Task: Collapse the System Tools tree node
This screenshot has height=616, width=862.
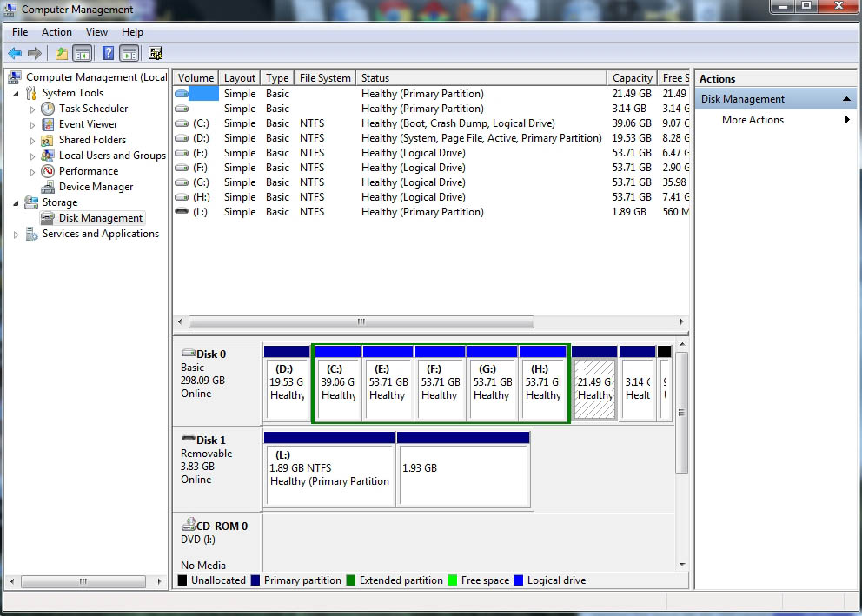Action: pyautogui.click(x=16, y=93)
